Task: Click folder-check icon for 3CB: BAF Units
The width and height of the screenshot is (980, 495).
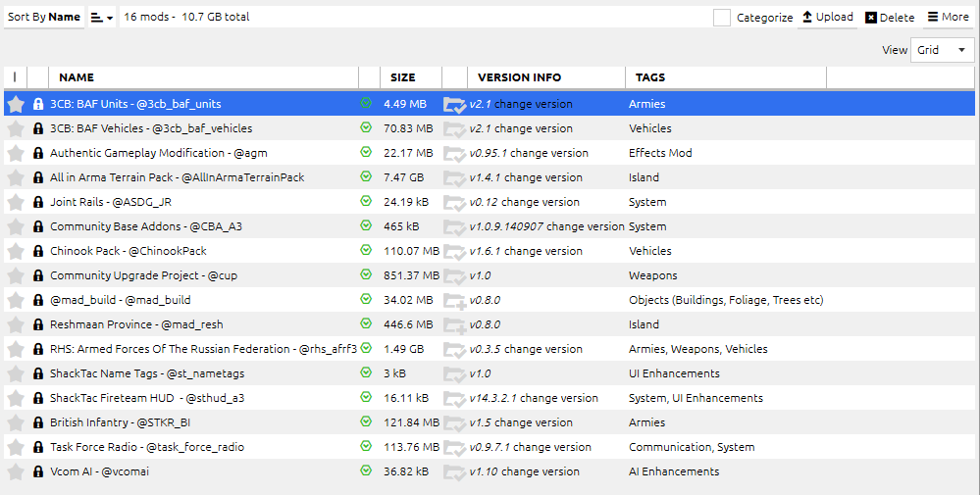Action: (x=454, y=105)
